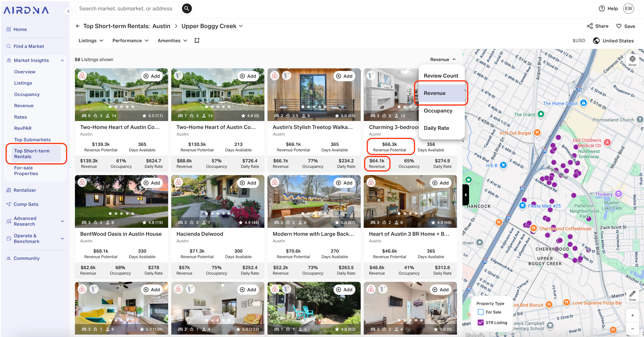Save market with heart icon
The image size is (644, 337).
619,26
